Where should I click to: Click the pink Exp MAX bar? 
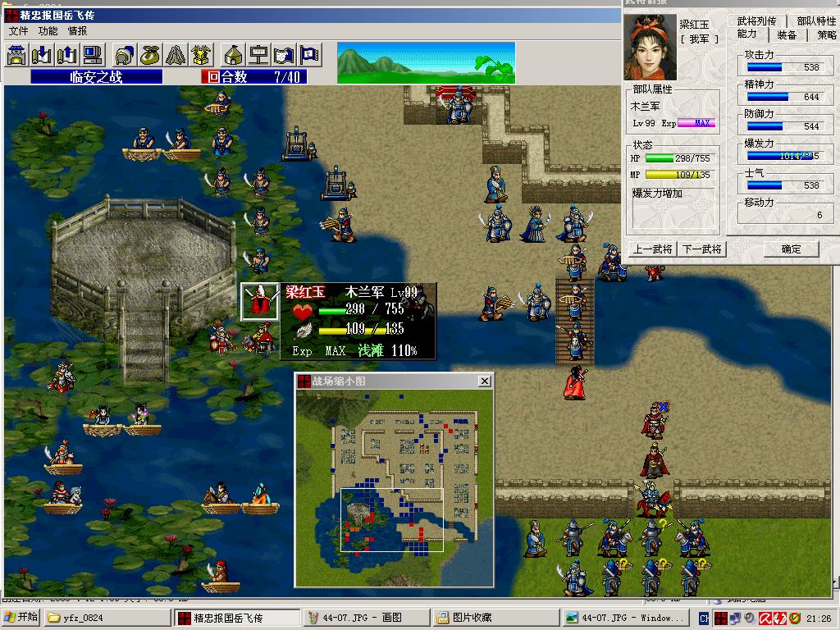pos(697,123)
